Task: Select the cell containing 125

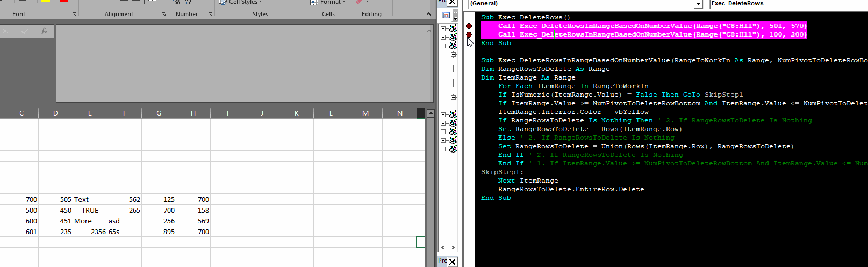Action: tap(159, 199)
